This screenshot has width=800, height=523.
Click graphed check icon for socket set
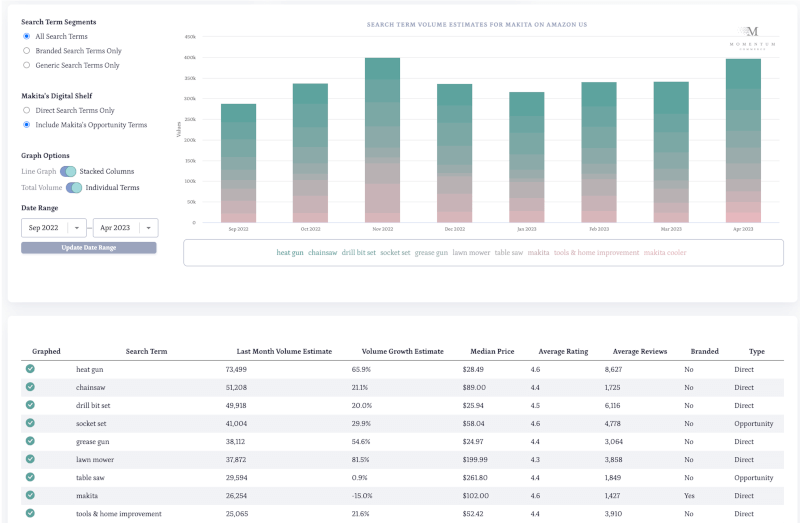pos(30,423)
